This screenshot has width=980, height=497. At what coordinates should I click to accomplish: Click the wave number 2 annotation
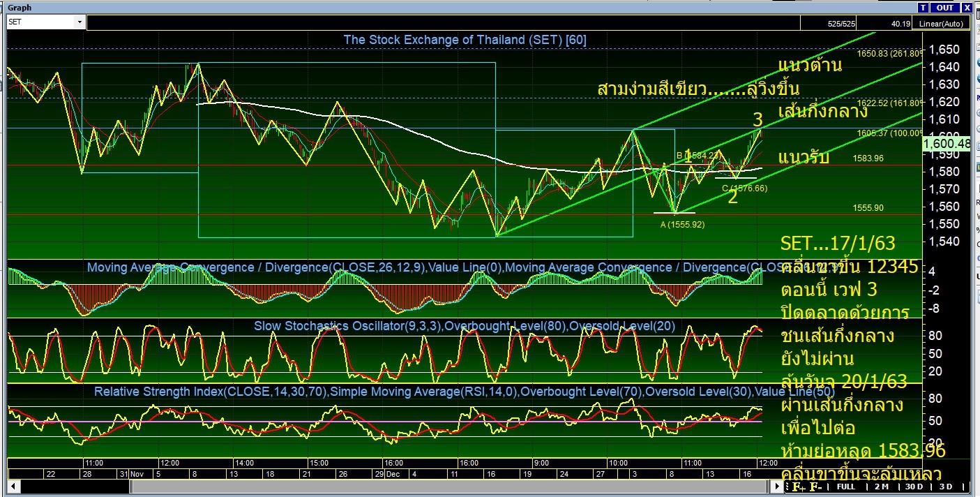click(733, 198)
